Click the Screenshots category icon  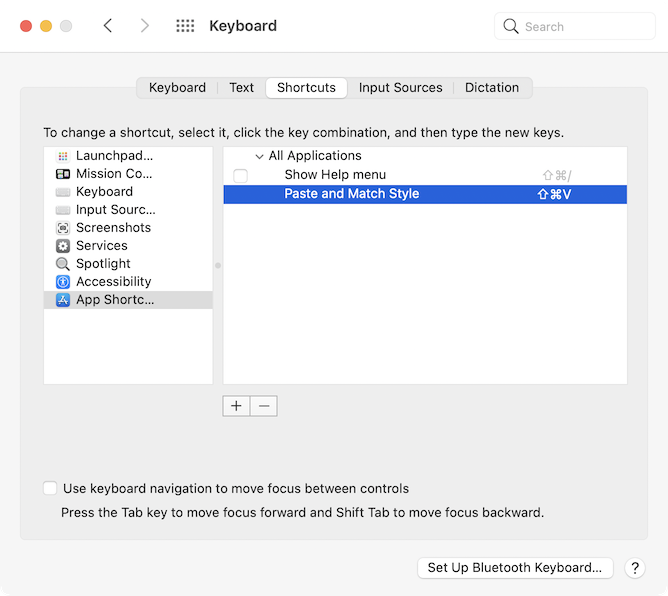pos(63,228)
